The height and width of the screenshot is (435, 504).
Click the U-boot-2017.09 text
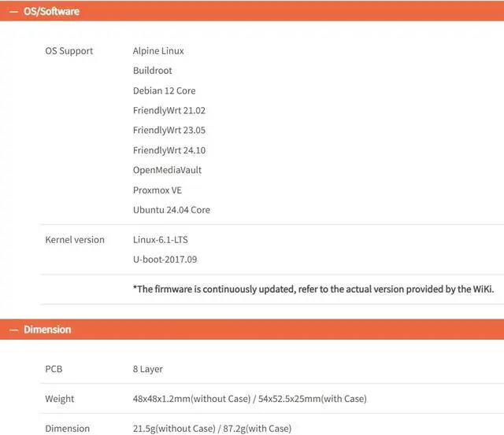click(x=165, y=260)
